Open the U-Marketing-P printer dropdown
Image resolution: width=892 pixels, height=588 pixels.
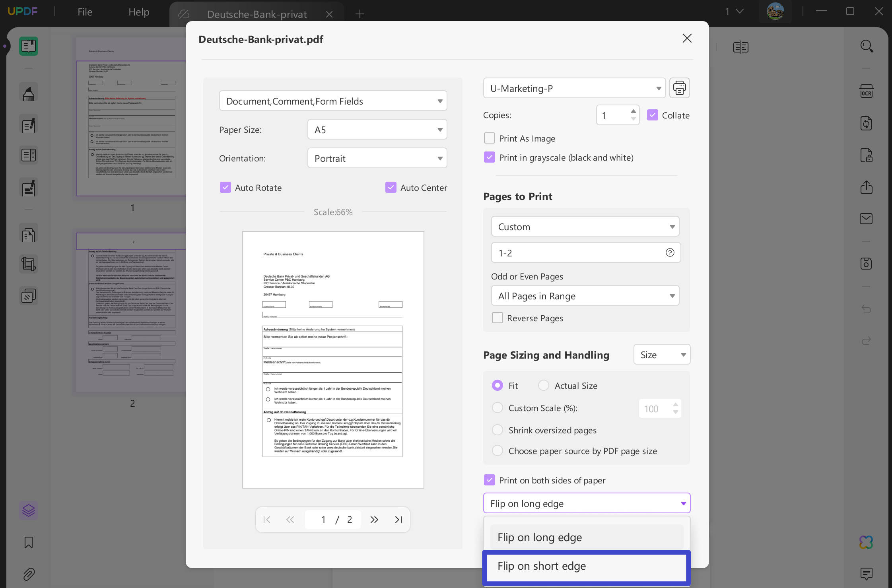point(574,88)
